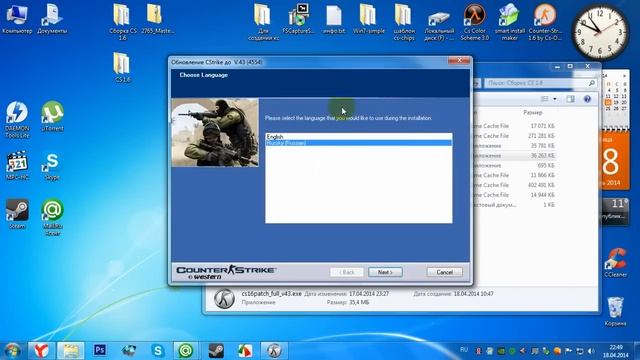Viewport: 640px width, 360px height.
Task: Open the Counter-Strike 1.6 desktop shortcut
Action: [x=545, y=22]
